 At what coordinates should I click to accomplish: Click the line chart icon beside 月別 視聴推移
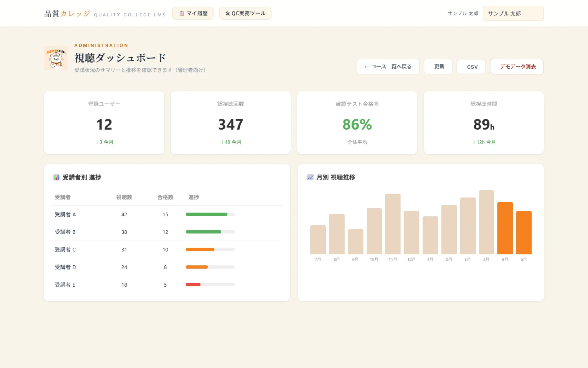(x=310, y=177)
